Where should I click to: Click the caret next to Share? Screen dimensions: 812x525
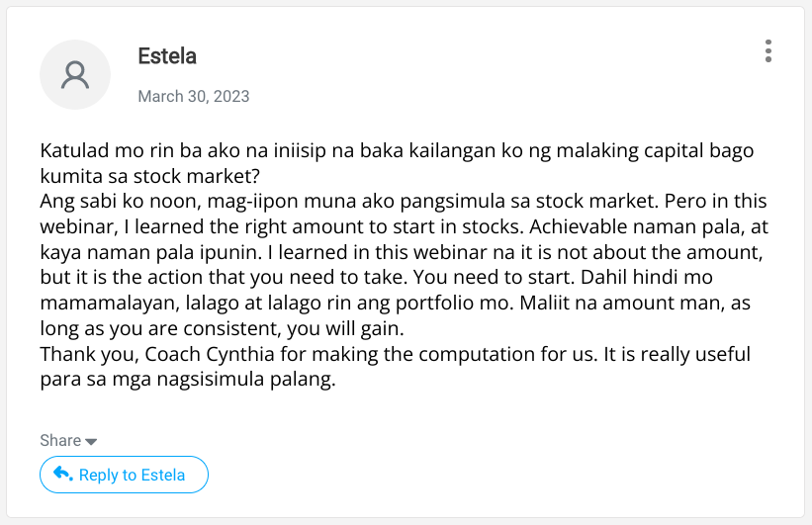(91, 442)
